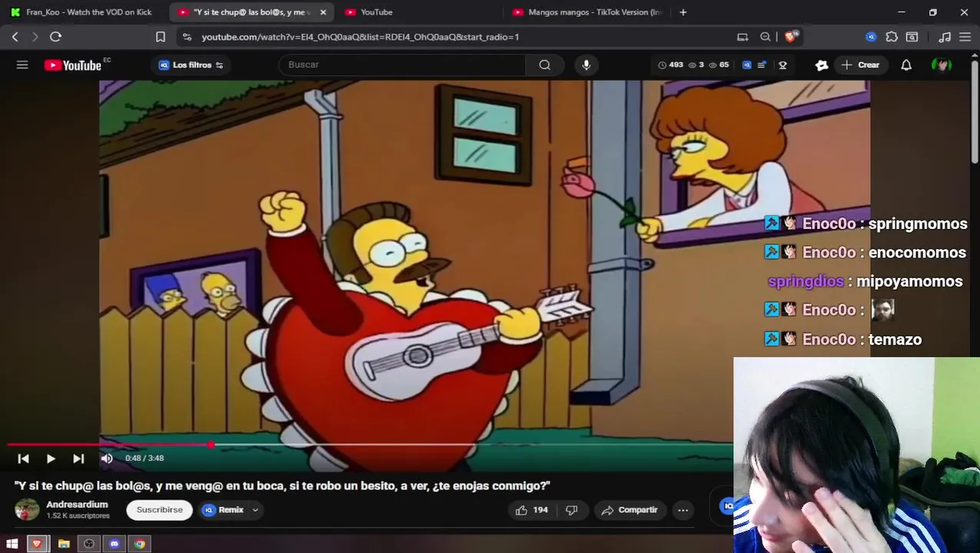
Task: Click the magnifier search submit button
Action: [544, 65]
